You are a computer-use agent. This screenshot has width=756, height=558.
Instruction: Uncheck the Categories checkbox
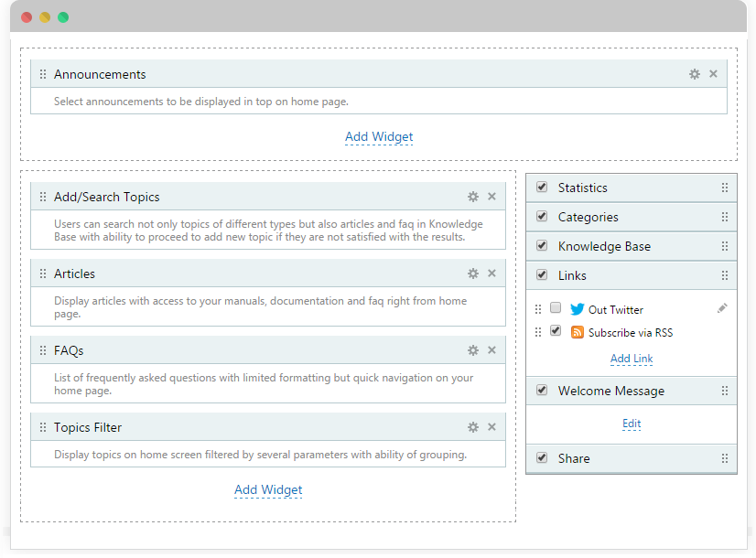click(542, 217)
